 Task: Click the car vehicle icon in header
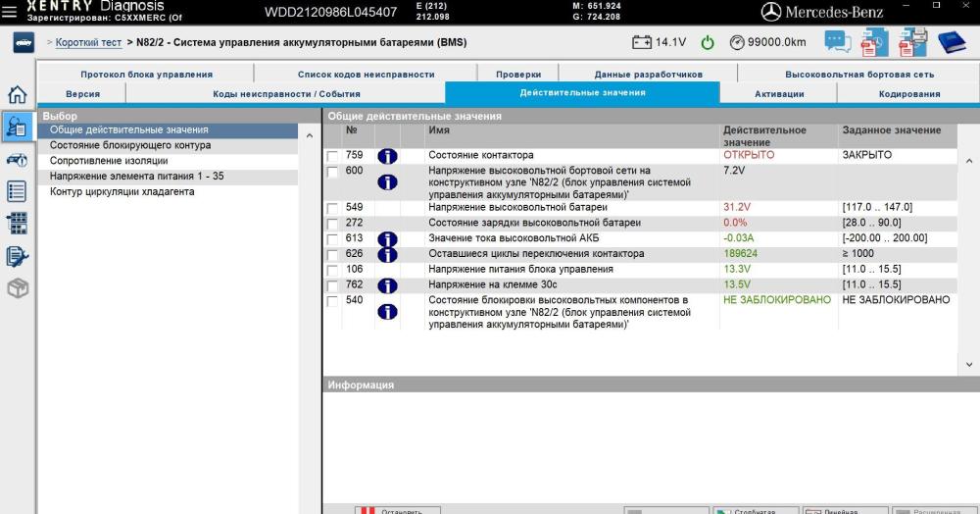(x=24, y=42)
